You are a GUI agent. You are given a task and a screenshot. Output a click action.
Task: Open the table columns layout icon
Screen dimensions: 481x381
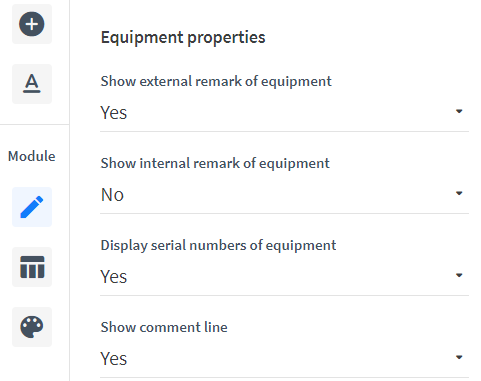coord(32,267)
